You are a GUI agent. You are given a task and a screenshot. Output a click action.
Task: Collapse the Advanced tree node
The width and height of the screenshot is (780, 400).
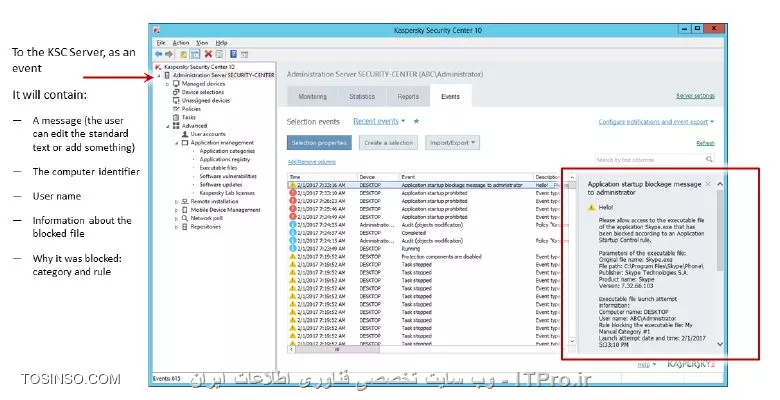point(168,126)
